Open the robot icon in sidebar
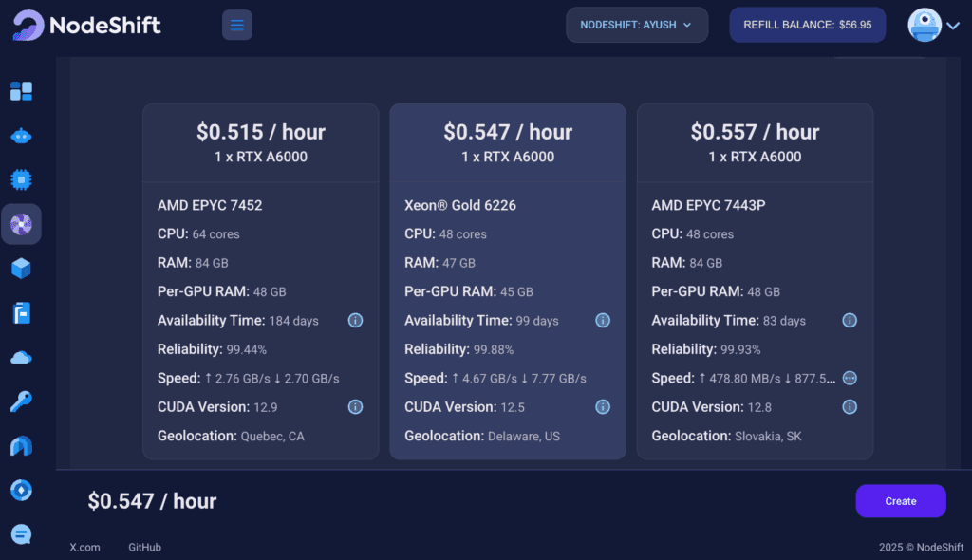This screenshot has height=560, width=972. (21, 136)
